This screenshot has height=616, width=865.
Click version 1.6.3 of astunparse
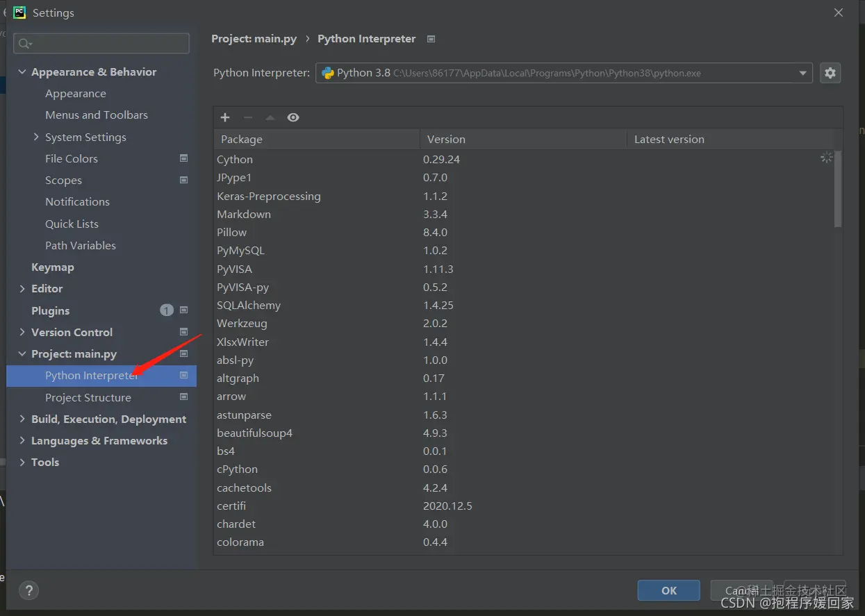[x=435, y=415]
